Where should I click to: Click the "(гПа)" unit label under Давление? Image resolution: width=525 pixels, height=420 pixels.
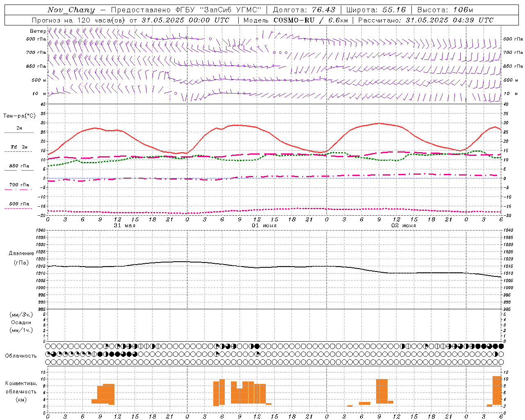coord(21,263)
